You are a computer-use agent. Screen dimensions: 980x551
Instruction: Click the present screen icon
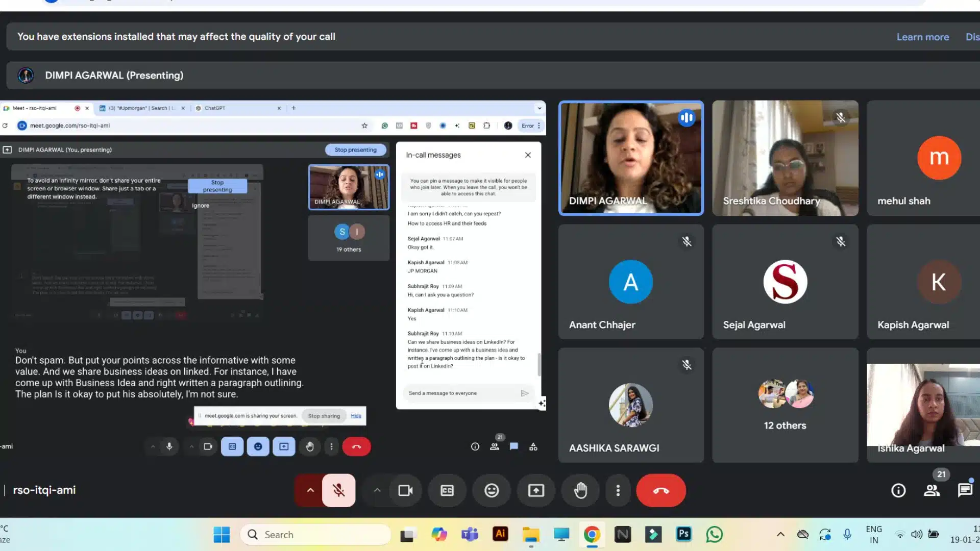tap(536, 490)
